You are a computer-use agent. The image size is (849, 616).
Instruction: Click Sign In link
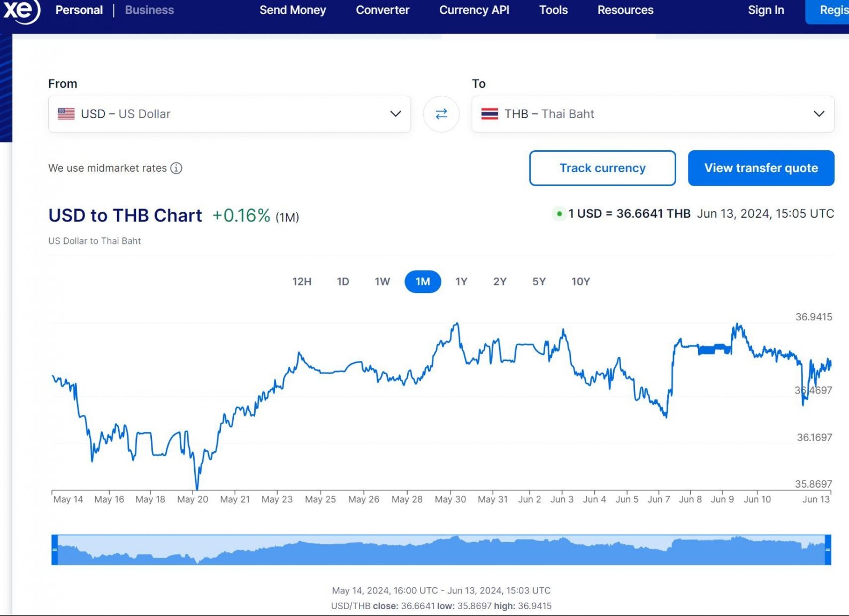tap(766, 10)
